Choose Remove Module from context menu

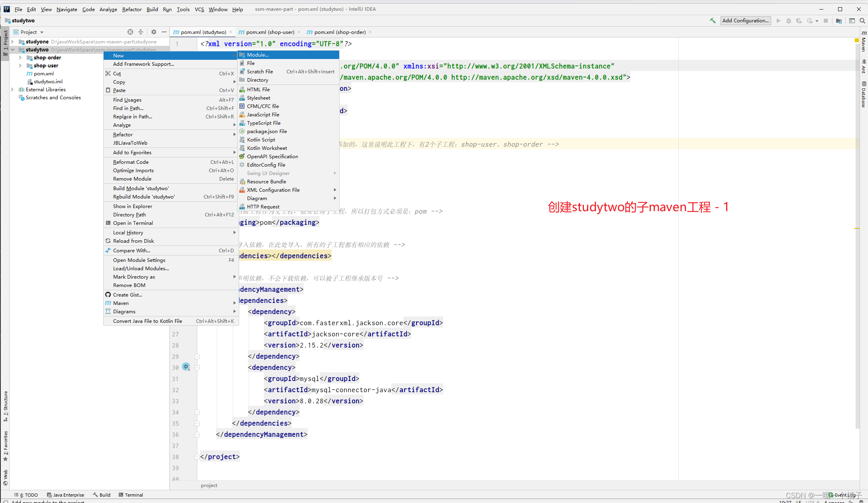[171, 179]
